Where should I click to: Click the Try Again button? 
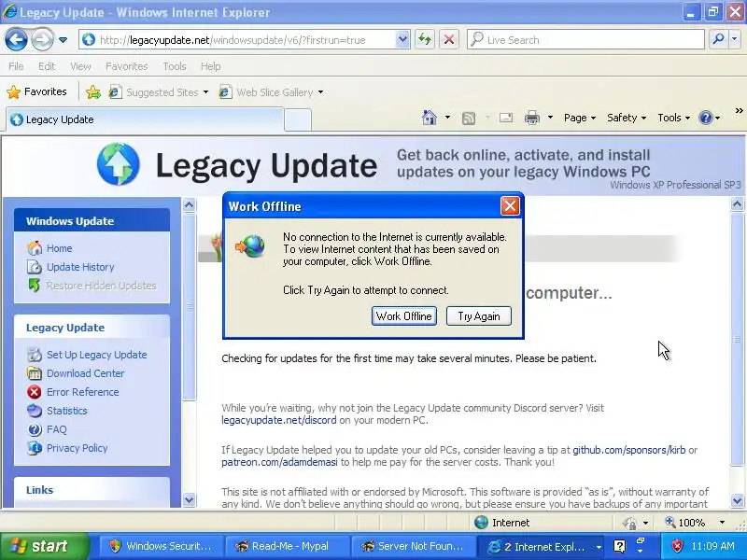[x=479, y=316]
